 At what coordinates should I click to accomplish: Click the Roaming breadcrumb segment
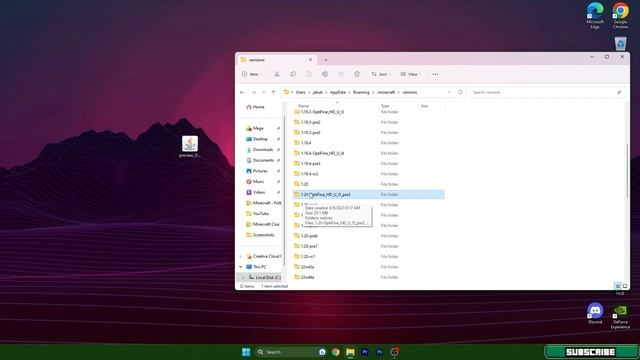tap(361, 92)
